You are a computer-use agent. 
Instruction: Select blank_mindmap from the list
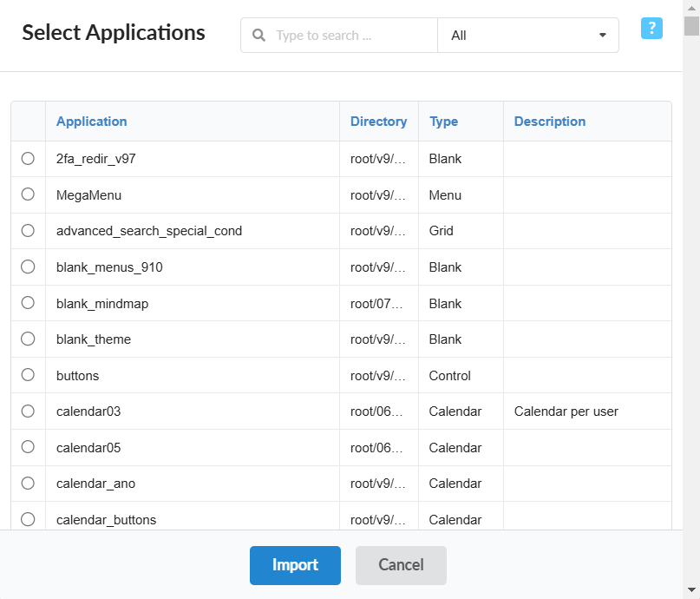[x=28, y=303]
